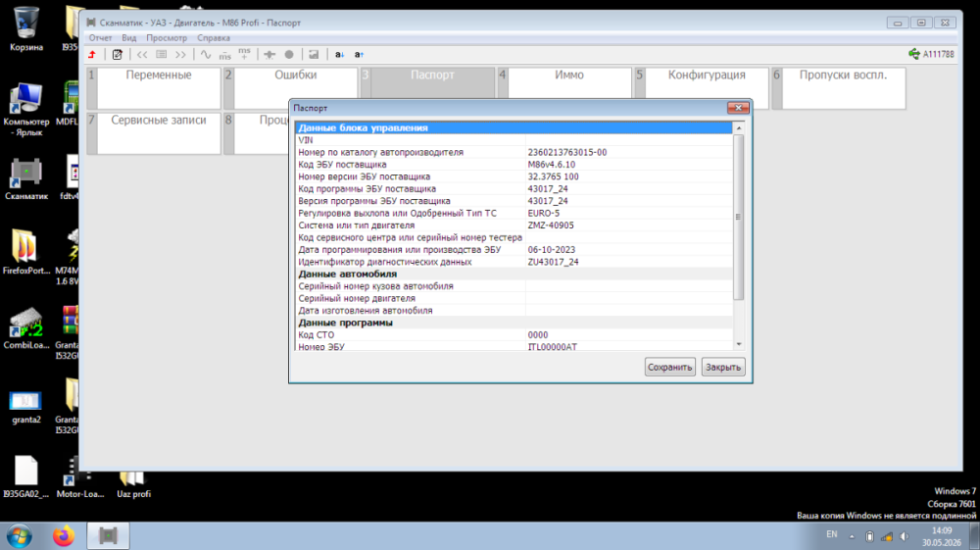
Task: Click the ms minus toolbar icon
Action: 225,55
